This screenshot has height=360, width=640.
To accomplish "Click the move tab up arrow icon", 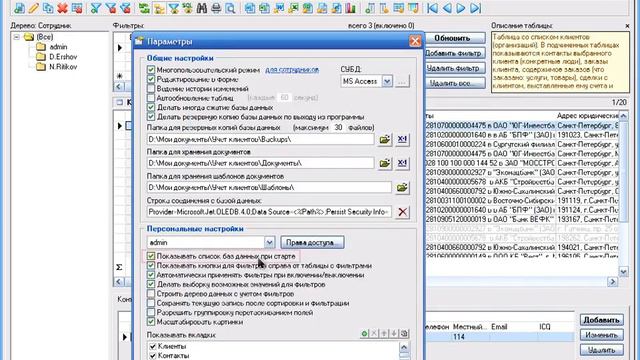I will click(384, 334).
